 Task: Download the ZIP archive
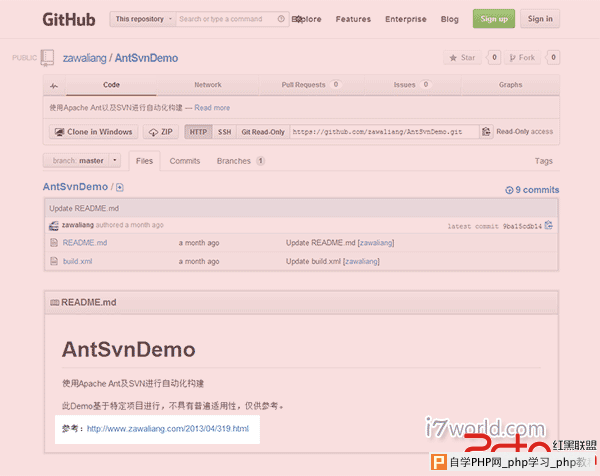(x=161, y=132)
